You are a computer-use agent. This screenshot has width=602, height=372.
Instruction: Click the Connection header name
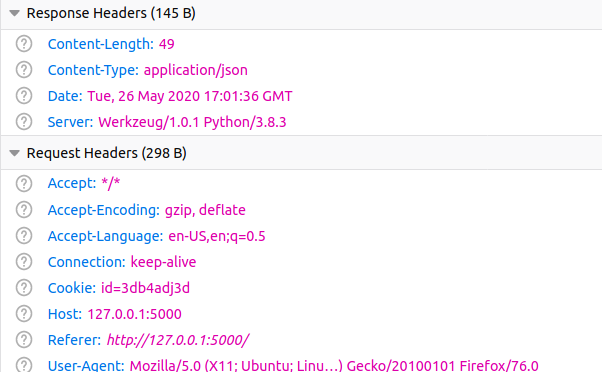coord(86,262)
